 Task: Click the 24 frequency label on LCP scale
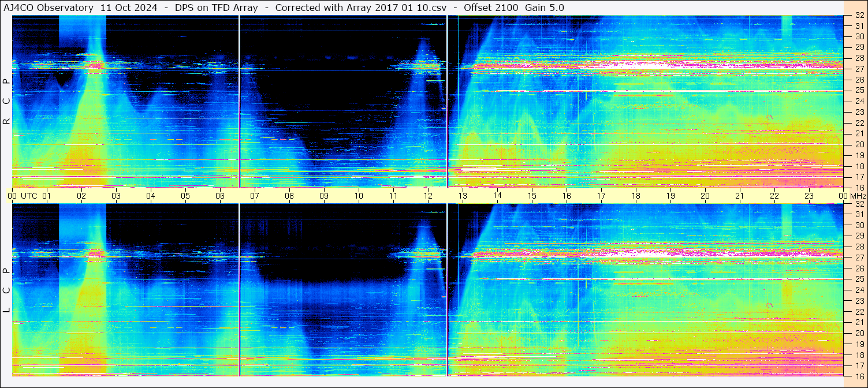click(x=859, y=290)
